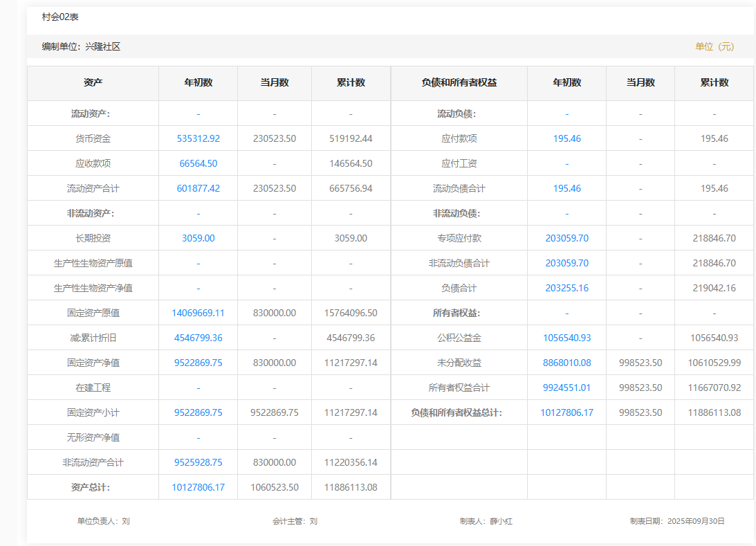This screenshot has width=756, height=546.
Task: Open 固定资产原值 value 14069669.11
Action: point(198,313)
